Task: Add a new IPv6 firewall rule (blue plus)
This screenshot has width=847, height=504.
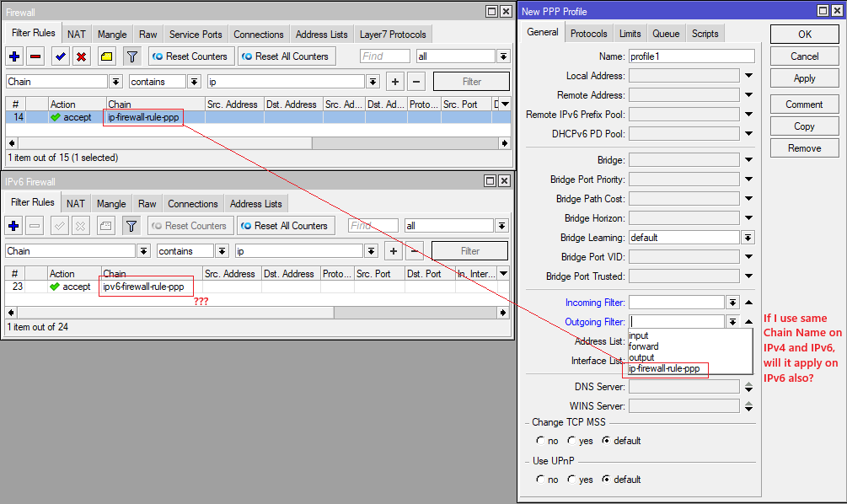Action: click(x=14, y=225)
